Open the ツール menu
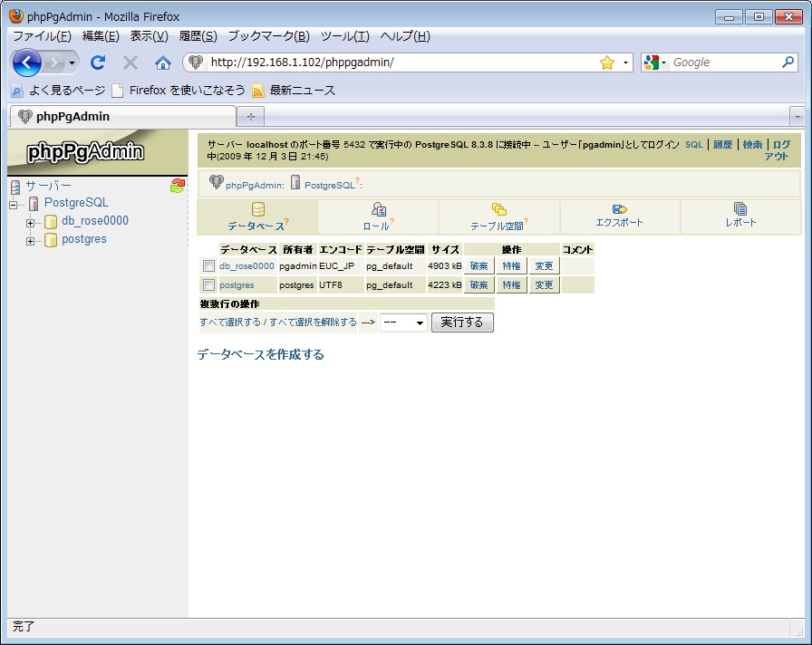The width and height of the screenshot is (812, 645). pos(345,36)
